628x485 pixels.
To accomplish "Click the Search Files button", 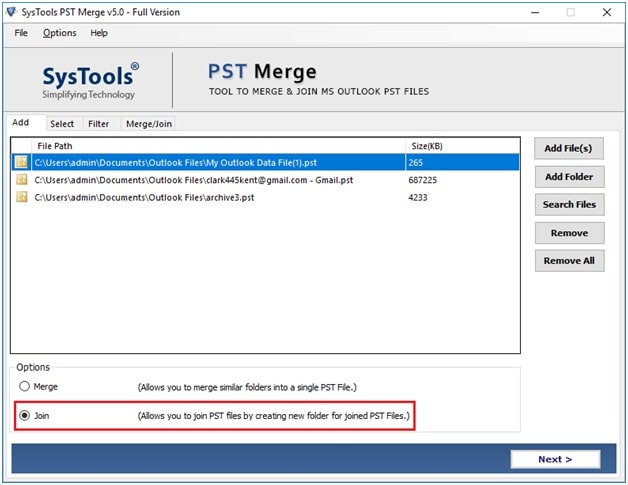I will click(x=569, y=205).
